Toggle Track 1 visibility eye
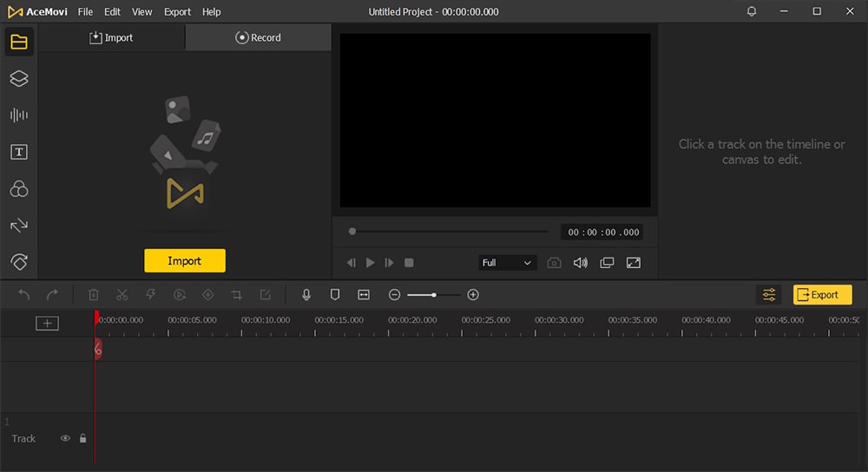This screenshot has height=472, width=868. pos(65,438)
